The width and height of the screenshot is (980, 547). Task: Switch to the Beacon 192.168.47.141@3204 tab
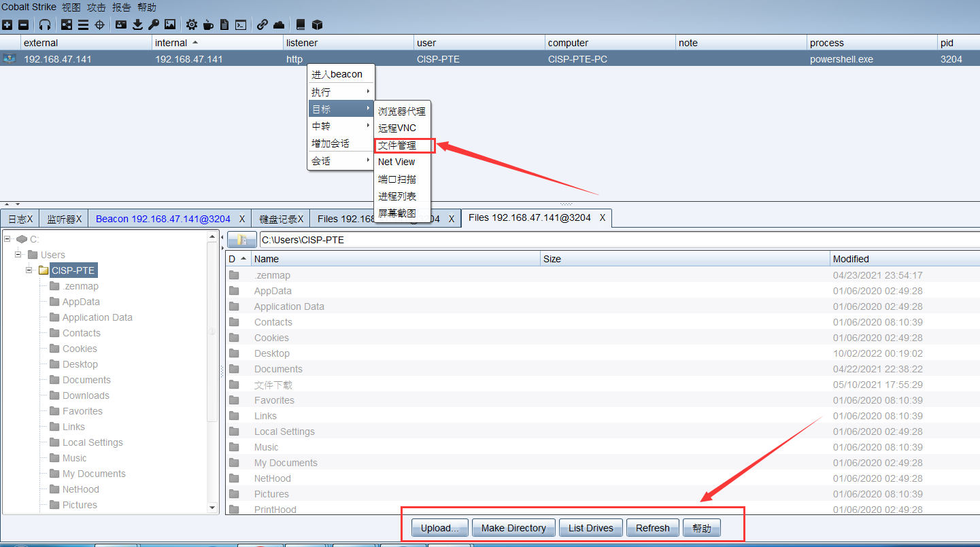tap(171, 219)
